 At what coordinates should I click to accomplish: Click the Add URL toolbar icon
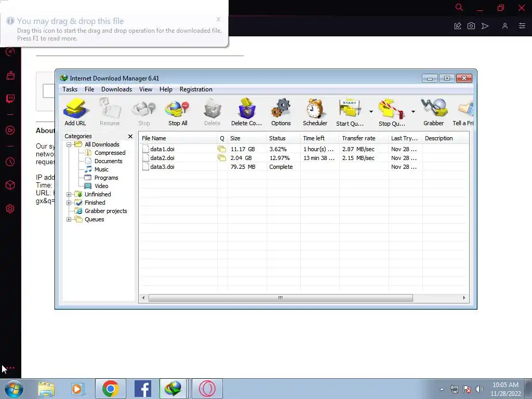tap(75, 112)
